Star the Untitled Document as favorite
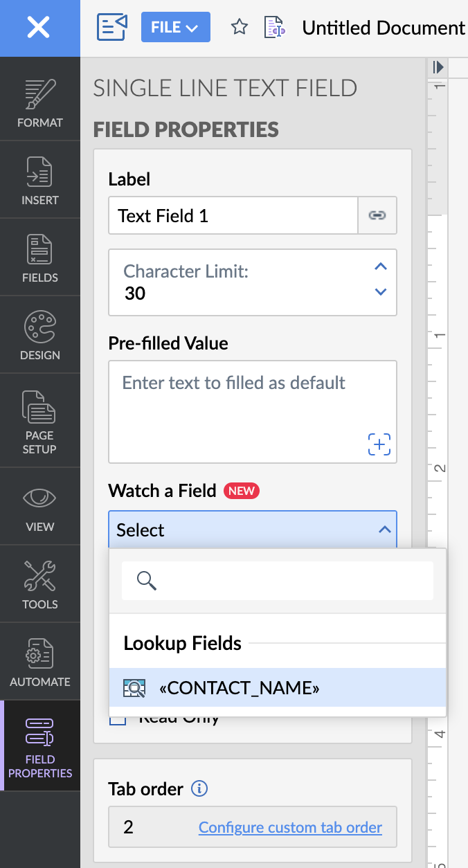 240,28
